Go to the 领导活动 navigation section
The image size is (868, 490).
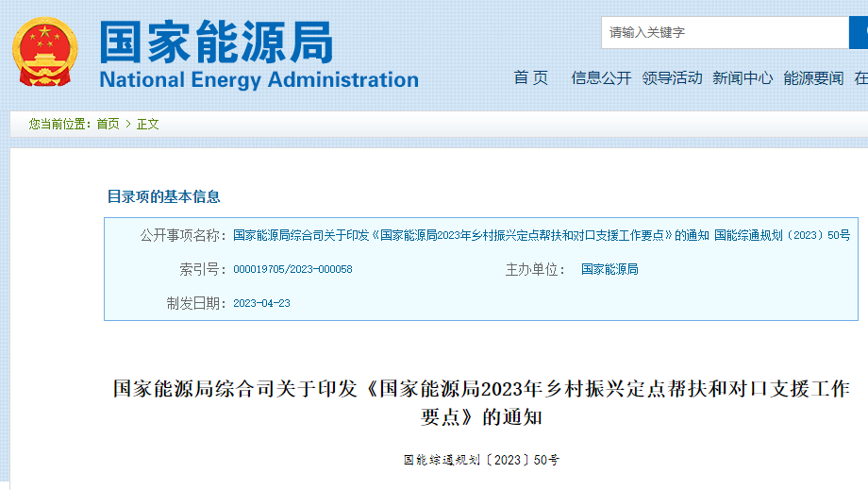pos(672,78)
